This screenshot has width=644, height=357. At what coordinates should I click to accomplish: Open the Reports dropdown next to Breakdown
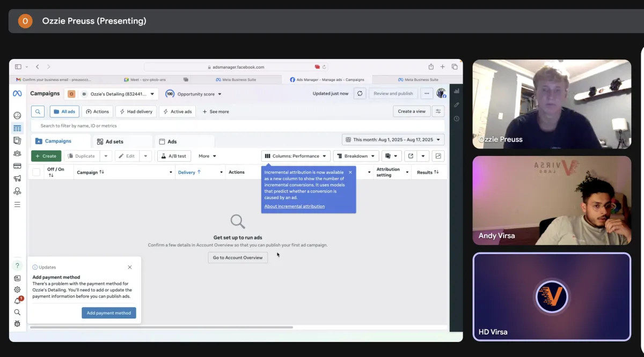(x=391, y=156)
